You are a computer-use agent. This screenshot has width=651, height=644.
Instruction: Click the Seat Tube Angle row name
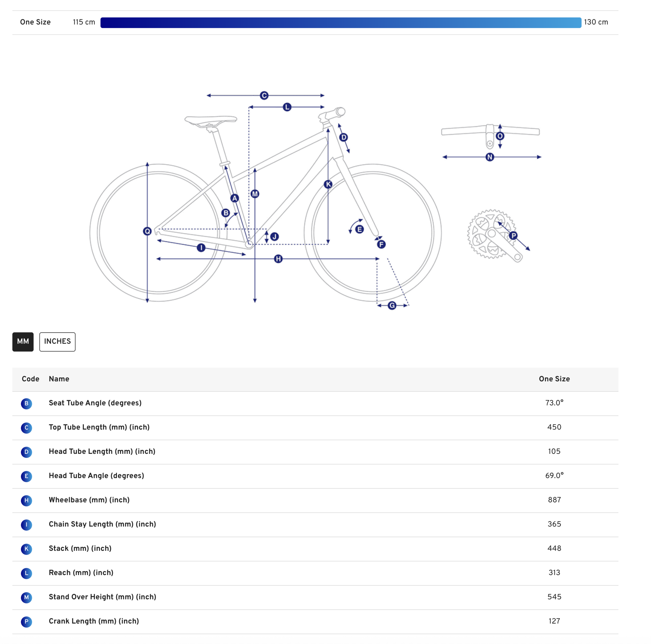[95, 403]
